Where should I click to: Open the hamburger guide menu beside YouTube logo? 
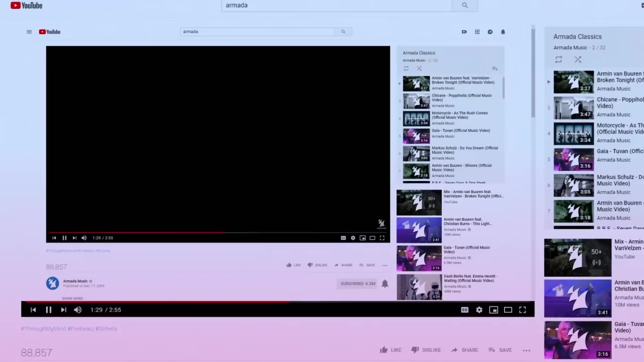click(29, 32)
